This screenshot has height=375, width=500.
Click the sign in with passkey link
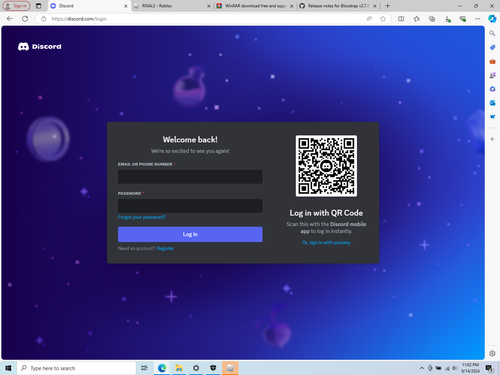click(x=326, y=243)
